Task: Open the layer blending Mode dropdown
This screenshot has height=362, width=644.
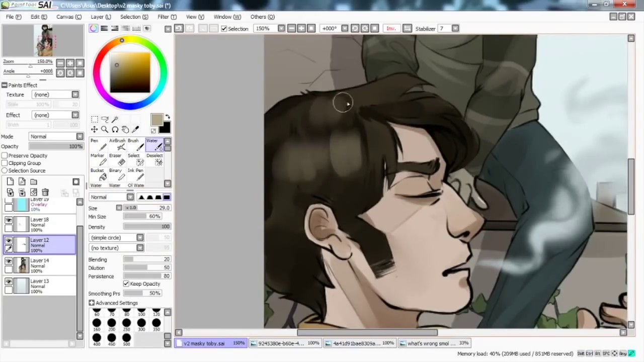Action: point(56,136)
